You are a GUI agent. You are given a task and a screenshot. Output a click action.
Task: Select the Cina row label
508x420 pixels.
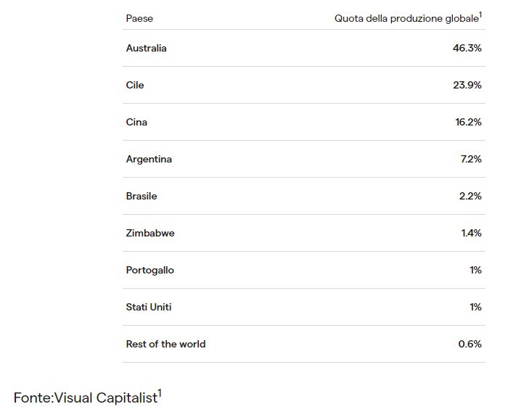click(x=136, y=122)
